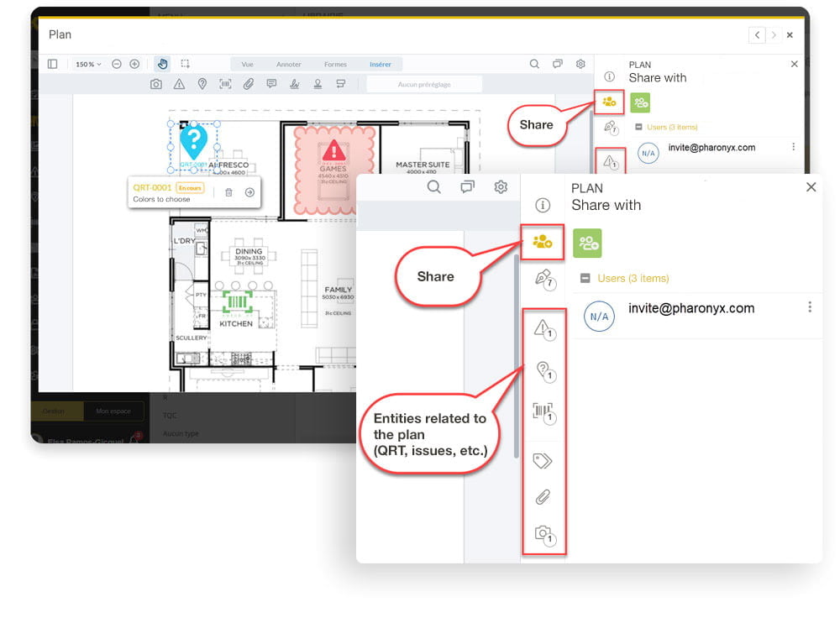Screen dimensions: 840x618
Task: Open the options menu for invite@pharonyx.com in the inset
Action: click(810, 306)
